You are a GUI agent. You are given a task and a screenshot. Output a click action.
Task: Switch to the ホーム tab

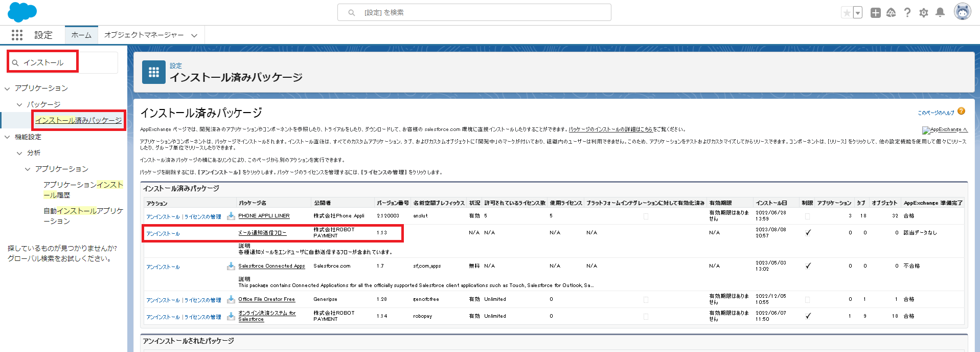(x=81, y=35)
